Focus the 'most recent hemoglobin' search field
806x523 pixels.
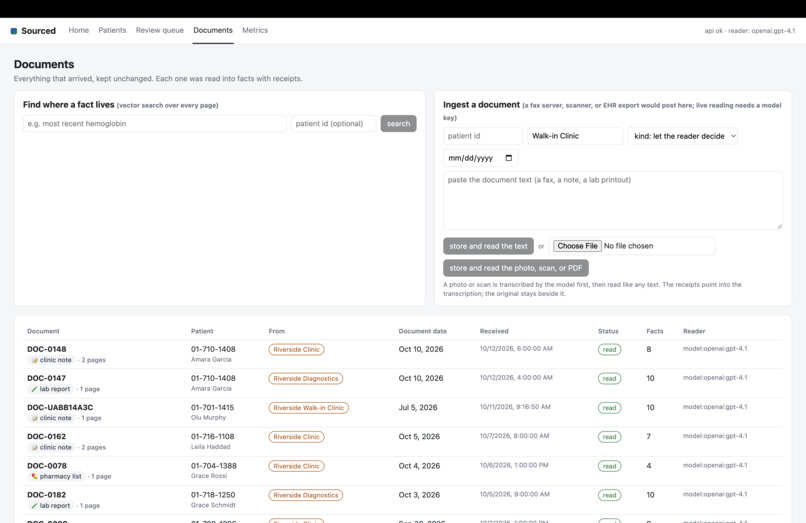coord(155,123)
